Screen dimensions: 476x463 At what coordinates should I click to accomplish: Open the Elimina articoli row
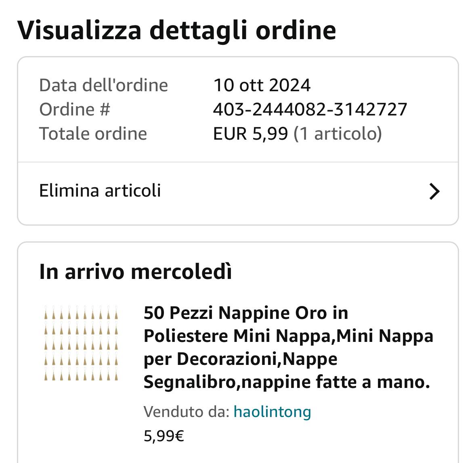[237, 191]
